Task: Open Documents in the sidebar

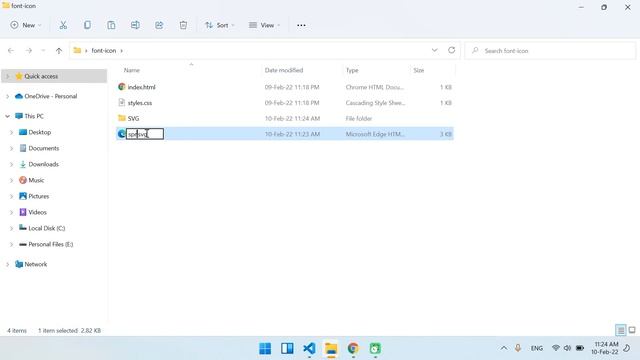Action: pos(44,148)
